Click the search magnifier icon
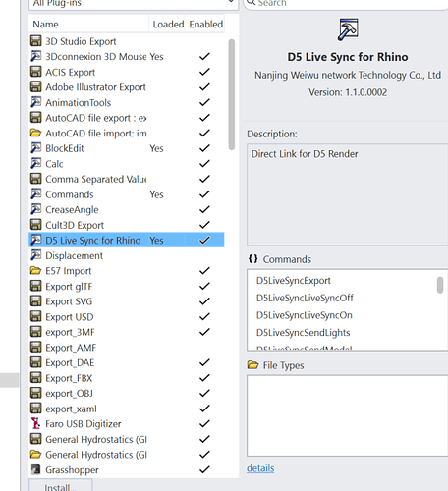448x491 pixels. click(x=251, y=3)
